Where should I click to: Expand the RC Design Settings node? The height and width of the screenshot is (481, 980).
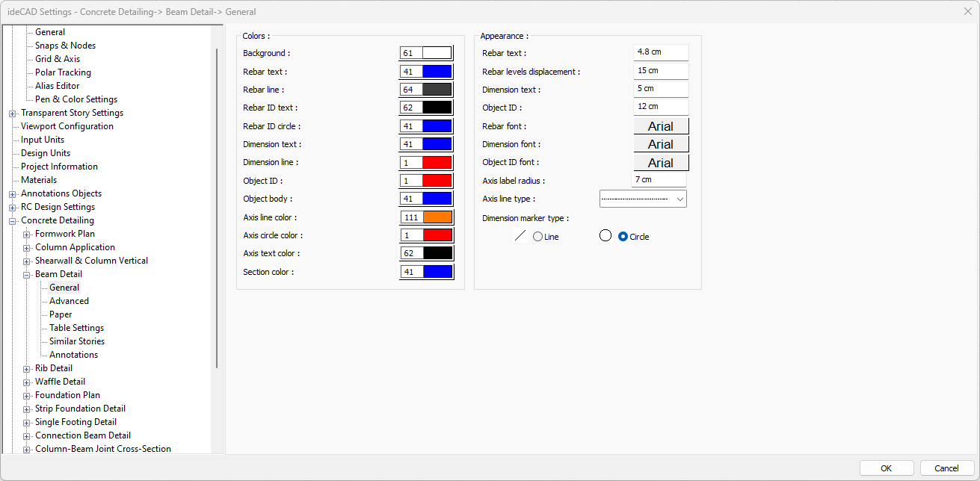(13, 208)
